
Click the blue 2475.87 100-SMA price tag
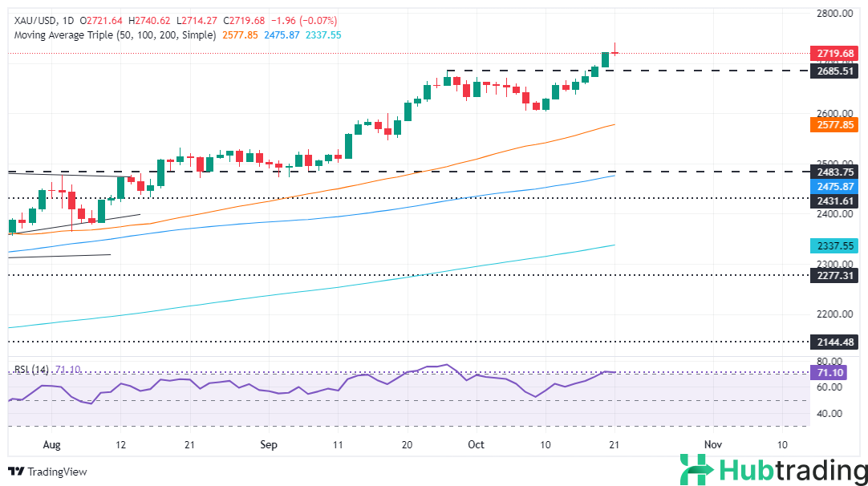point(834,185)
